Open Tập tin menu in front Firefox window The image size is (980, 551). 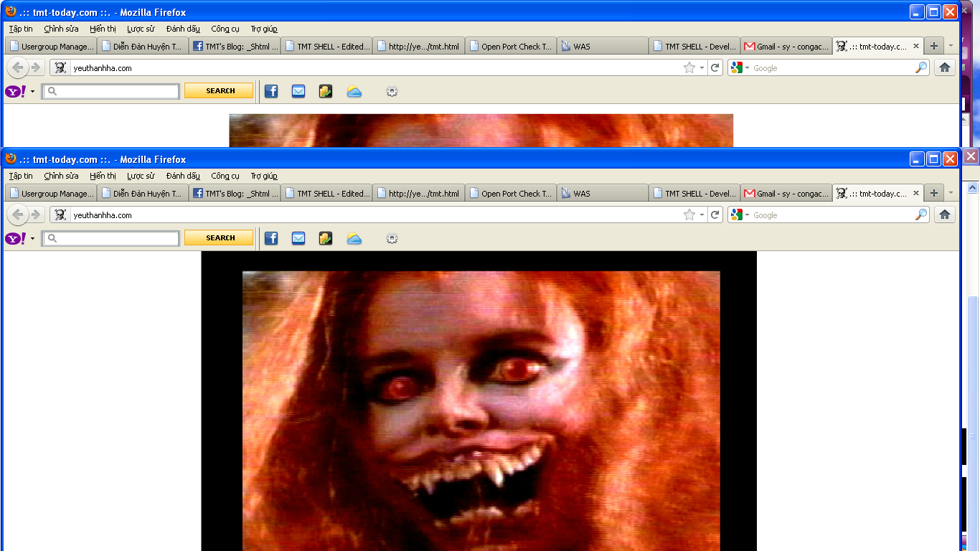(21, 176)
